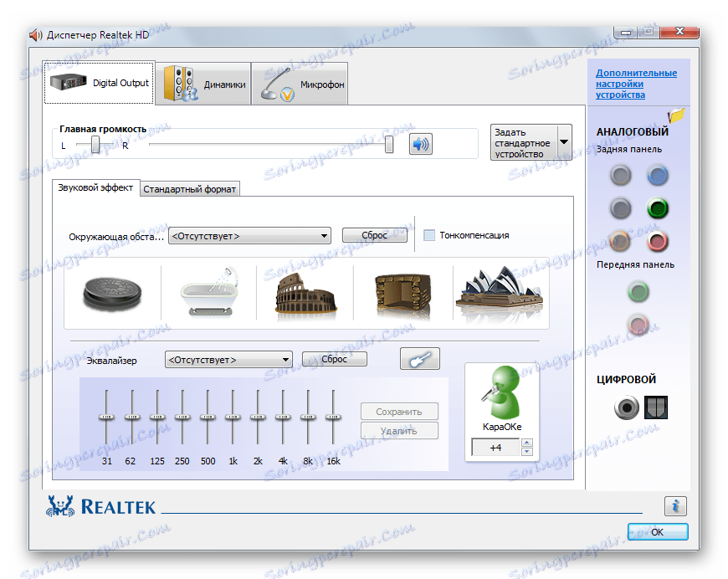This screenshot has height=579, width=728.
Task: Open the information button near the OK button
Action: point(675,506)
